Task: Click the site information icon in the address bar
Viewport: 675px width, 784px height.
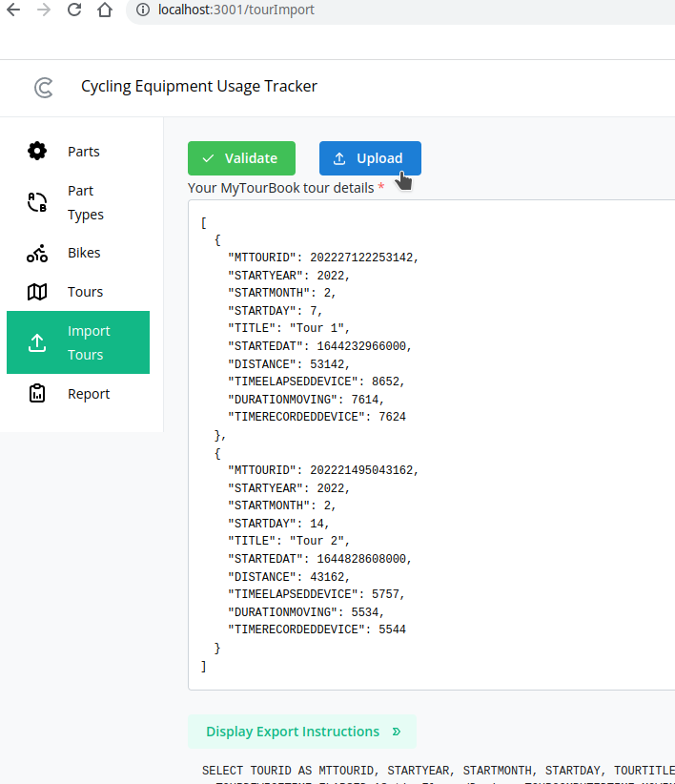Action: pyautogui.click(x=143, y=10)
